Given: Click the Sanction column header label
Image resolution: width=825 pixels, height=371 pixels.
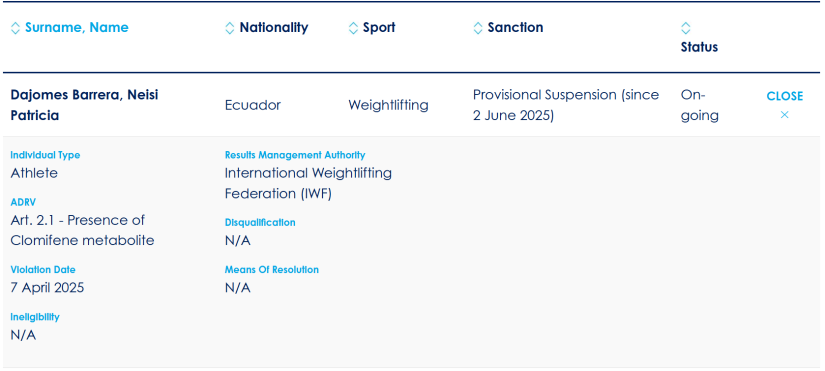Looking at the screenshot, I should (x=516, y=28).
